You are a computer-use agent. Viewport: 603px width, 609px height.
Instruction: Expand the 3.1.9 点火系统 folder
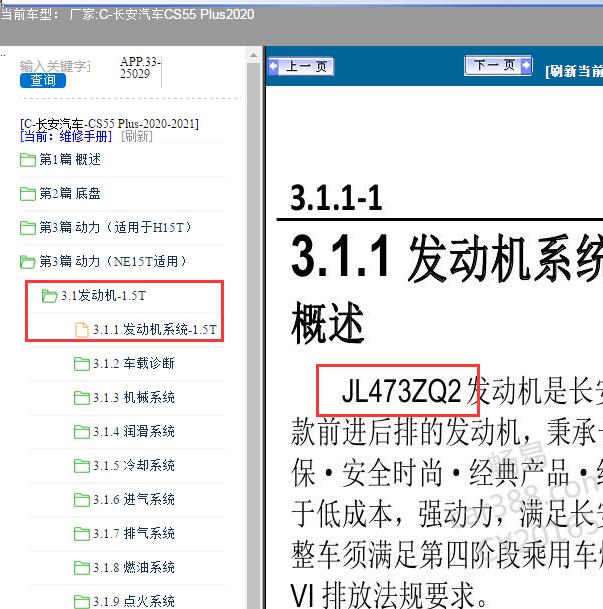(134, 601)
